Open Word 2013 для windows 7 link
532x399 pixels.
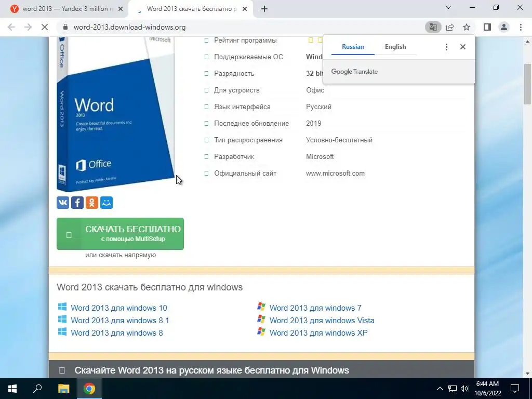pyautogui.click(x=315, y=308)
